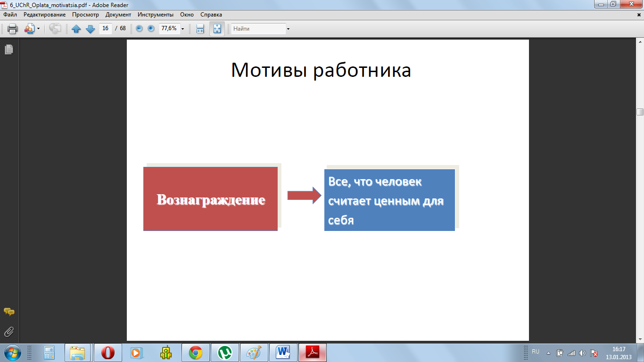The width and height of the screenshot is (644, 362).
Task: Click the vertical scrollbar thumb
Action: tap(640, 112)
